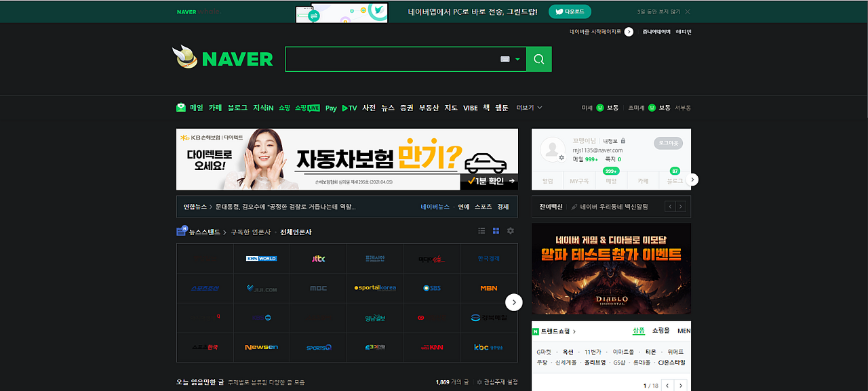
Task: Click the Diablo Immortal event banner
Action: pyautogui.click(x=611, y=268)
